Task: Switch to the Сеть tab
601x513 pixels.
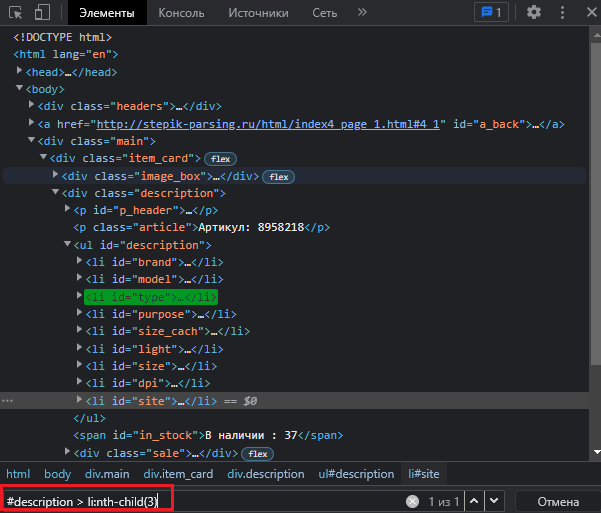Action: pos(325,13)
